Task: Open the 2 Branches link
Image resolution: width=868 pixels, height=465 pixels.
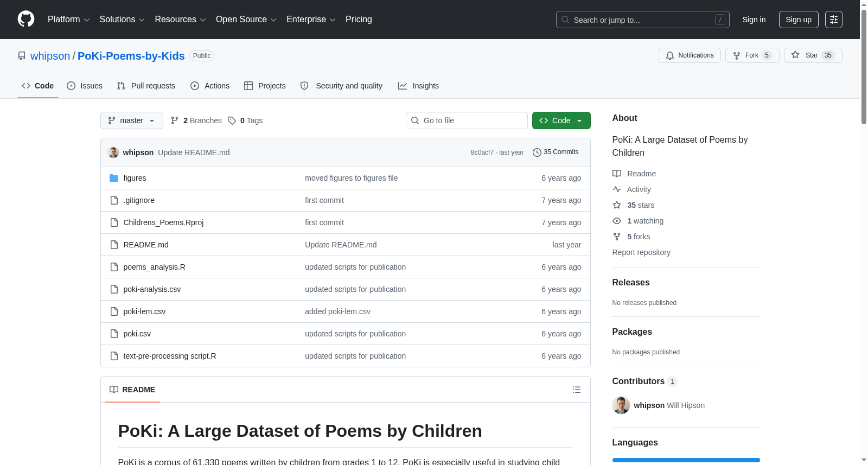Action: pyautogui.click(x=196, y=120)
